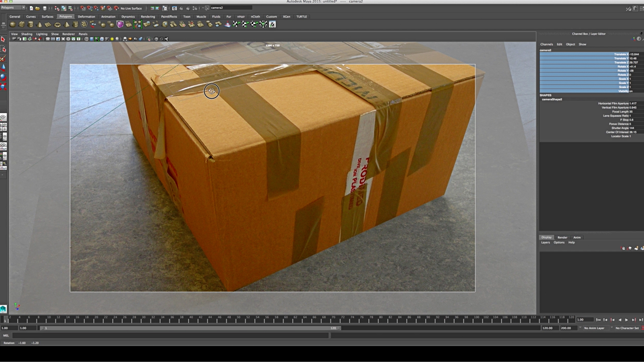Click the Render tab in the Layer Editor
This screenshot has height=362, width=644.
click(562, 237)
